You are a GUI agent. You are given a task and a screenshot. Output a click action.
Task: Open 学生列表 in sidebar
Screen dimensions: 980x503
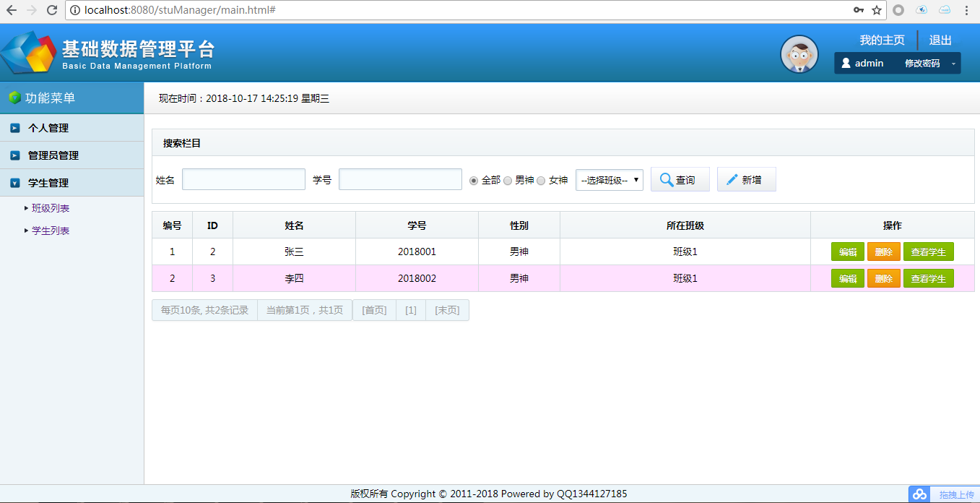tap(51, 231)
